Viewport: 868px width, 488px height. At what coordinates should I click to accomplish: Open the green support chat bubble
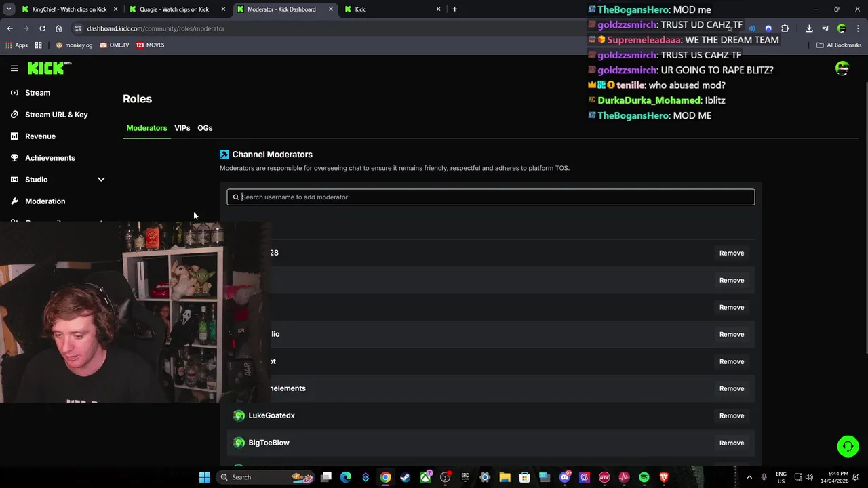click(848, 446)
